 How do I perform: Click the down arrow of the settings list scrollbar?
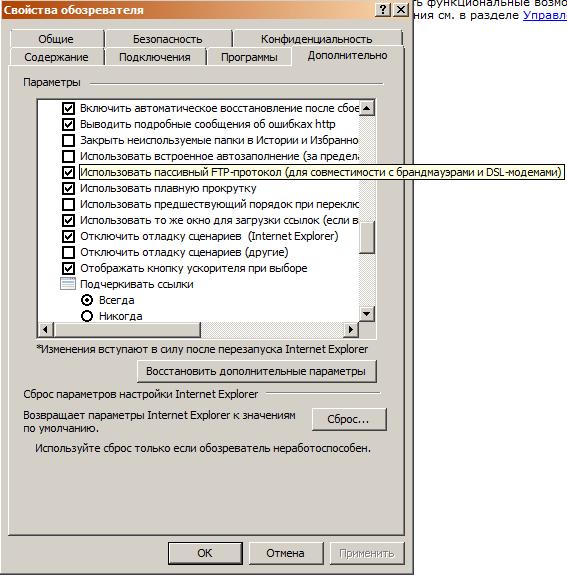(366, 314)
